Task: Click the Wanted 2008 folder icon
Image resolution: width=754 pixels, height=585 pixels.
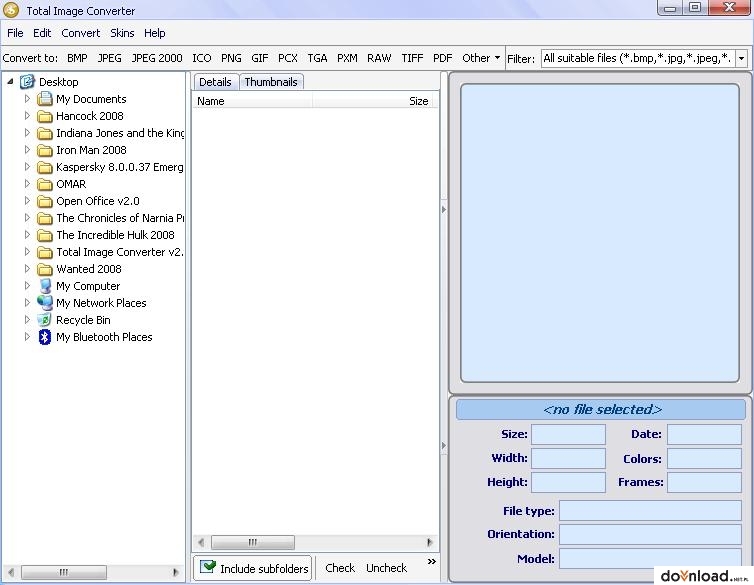Action: [x=45, y=269]
